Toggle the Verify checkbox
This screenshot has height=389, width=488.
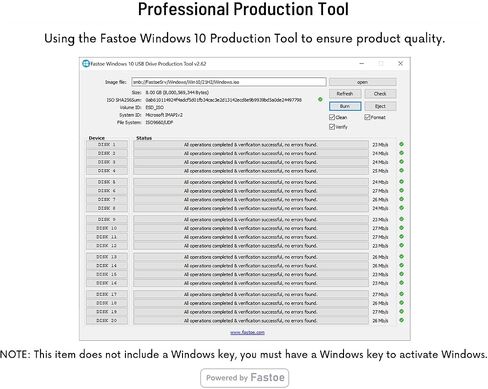[332, 127]
